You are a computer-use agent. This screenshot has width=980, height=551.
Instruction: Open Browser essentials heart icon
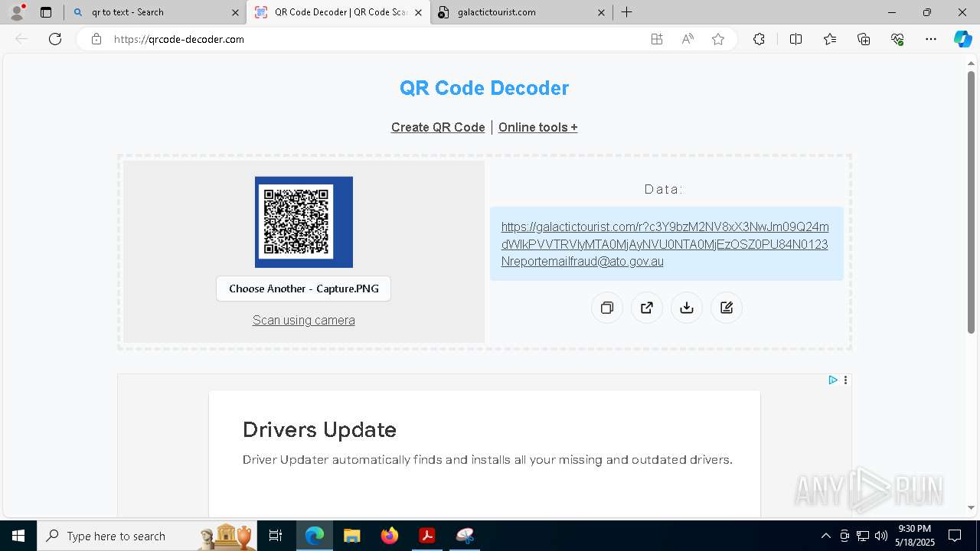tap(897, 39)
